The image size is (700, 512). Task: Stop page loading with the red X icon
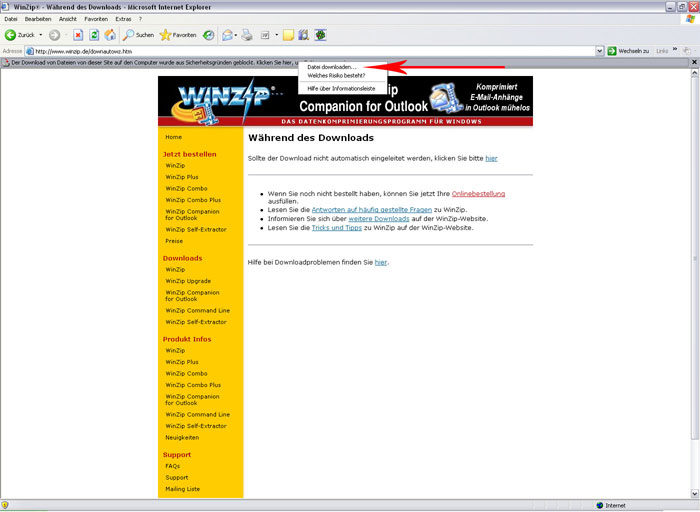click(78, 35)
